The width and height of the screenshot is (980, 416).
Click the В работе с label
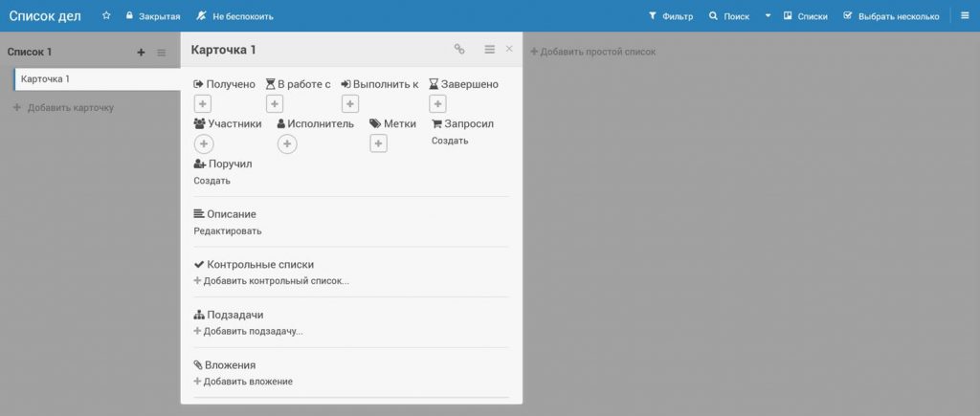pos(299,84)
